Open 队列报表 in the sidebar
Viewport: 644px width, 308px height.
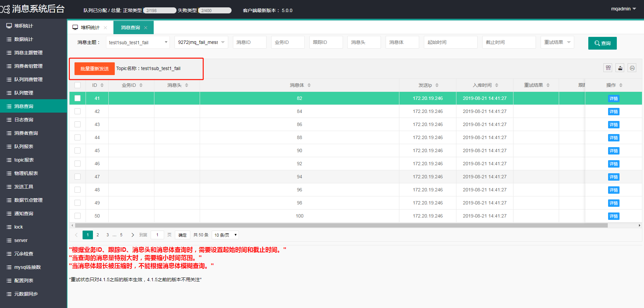click(x=34, y=146)
